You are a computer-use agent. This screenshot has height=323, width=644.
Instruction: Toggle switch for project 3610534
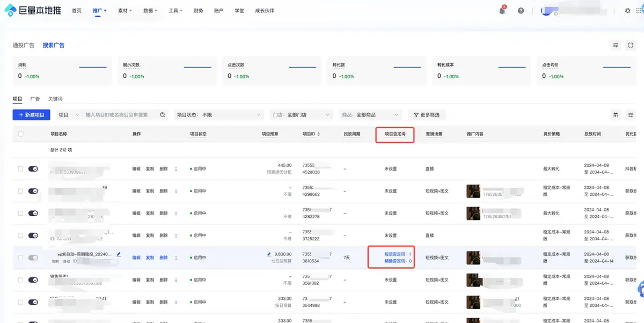tap(33, 258)
